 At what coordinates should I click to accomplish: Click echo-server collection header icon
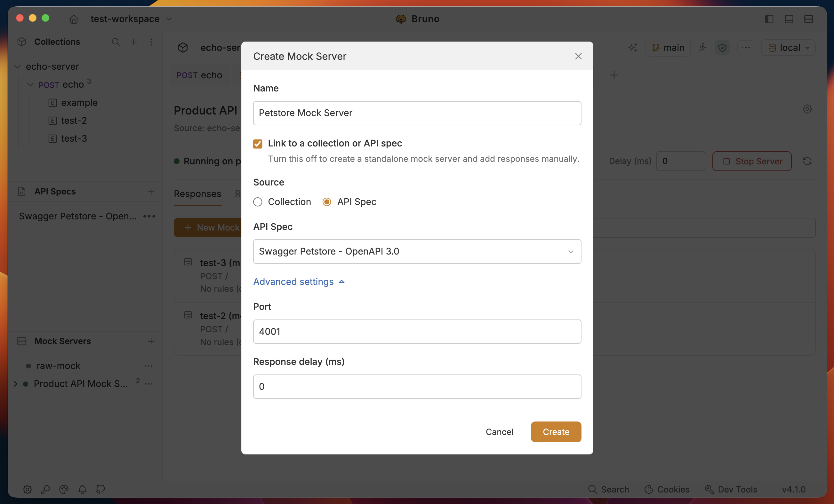pos(183,48)
